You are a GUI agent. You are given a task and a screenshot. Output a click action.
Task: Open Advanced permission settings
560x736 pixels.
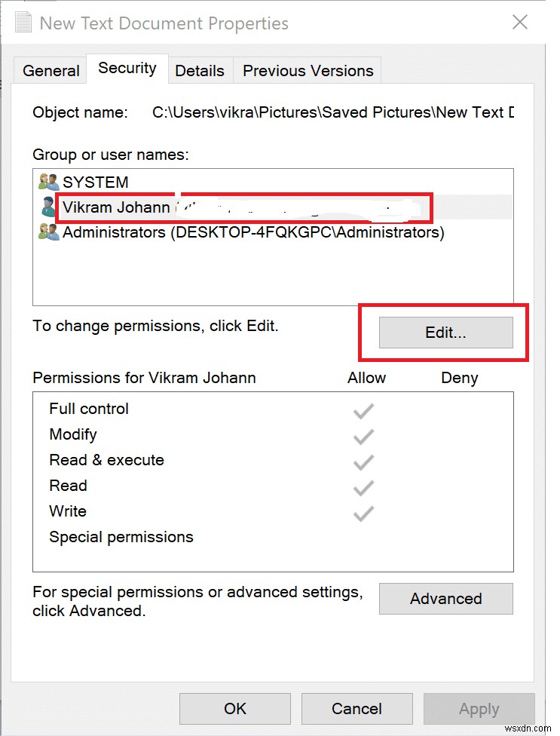click(x=445, y=599)
